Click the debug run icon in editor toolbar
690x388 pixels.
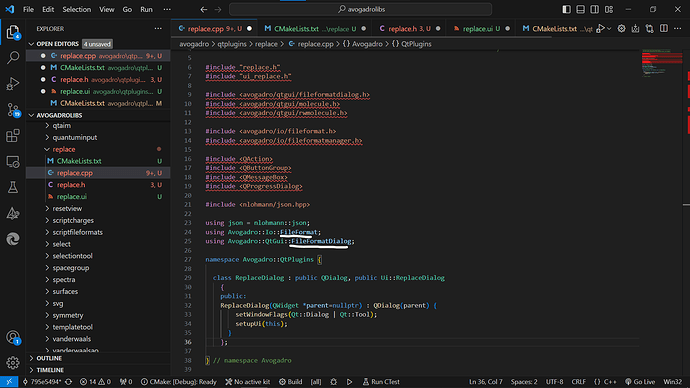pos(601,29)
